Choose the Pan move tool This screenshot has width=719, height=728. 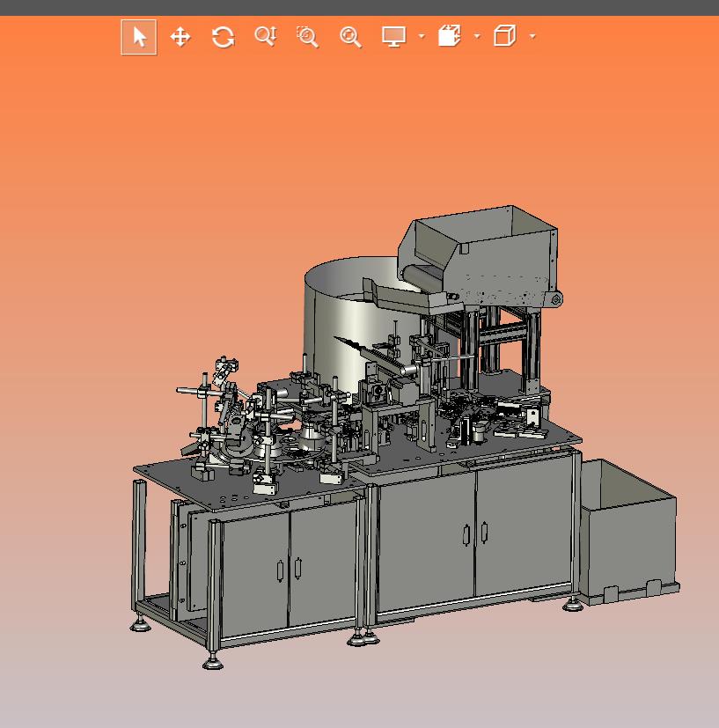click(x=180, y=37)
